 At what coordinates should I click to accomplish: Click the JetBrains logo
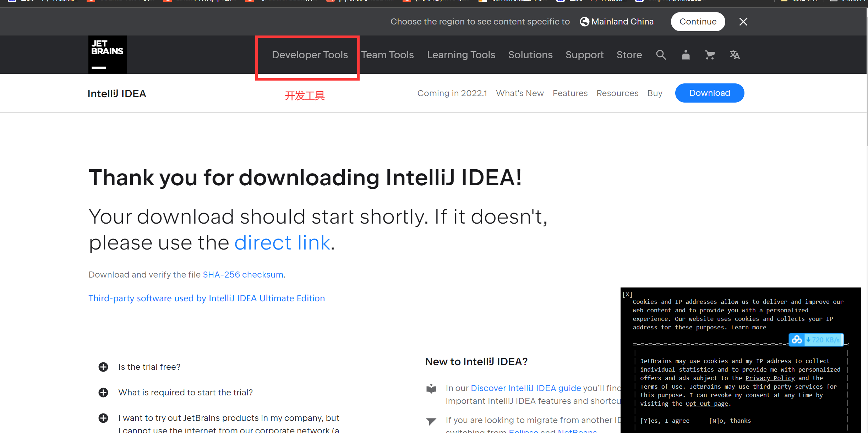point(107,54)
